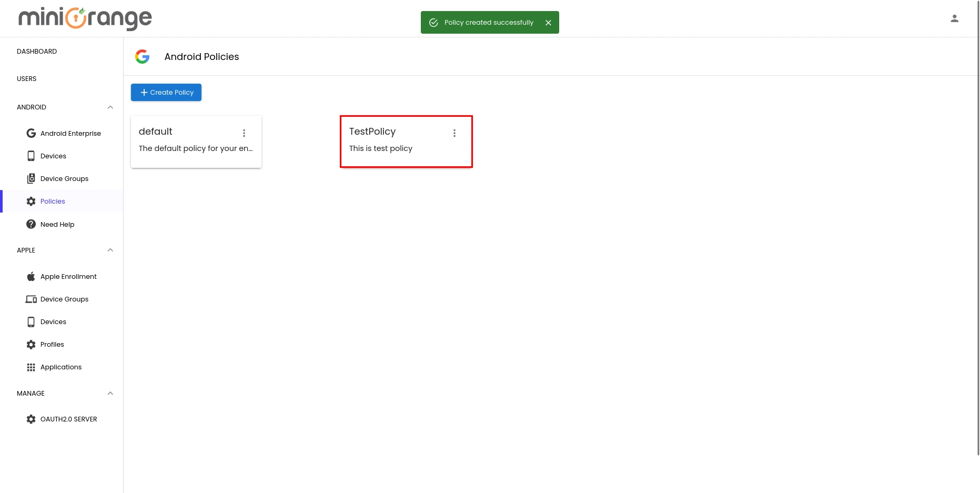Click the Apple Enrollment icon
The image size is (980, 493).
31,276
